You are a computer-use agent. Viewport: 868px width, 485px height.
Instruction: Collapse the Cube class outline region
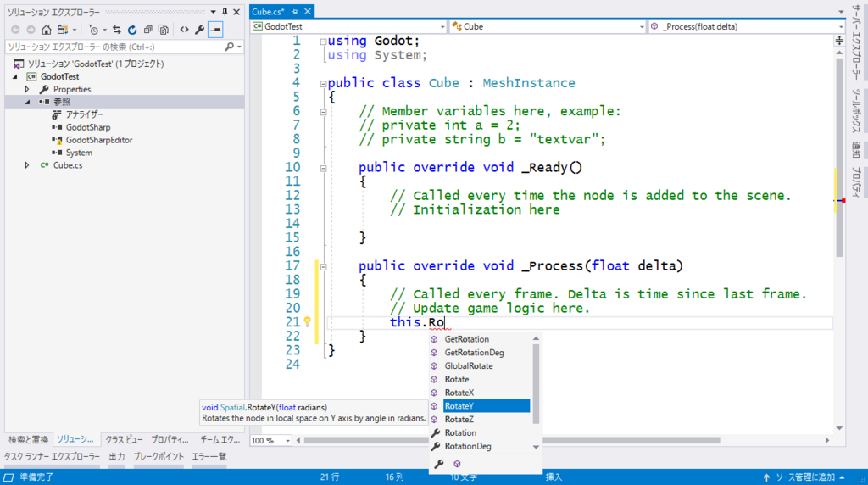tap(323, 84)
